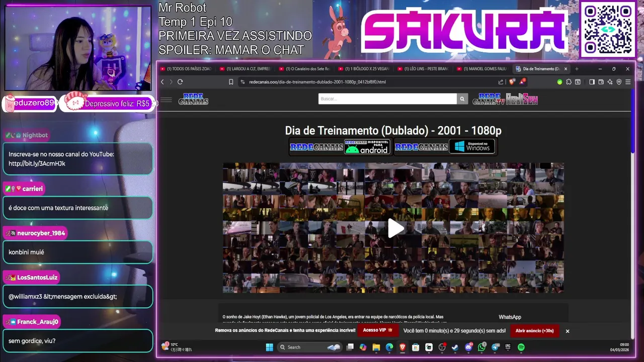Open the extensions puzzle icon
The width and height of the screenshot is (644, 362).
pos(569,82)
